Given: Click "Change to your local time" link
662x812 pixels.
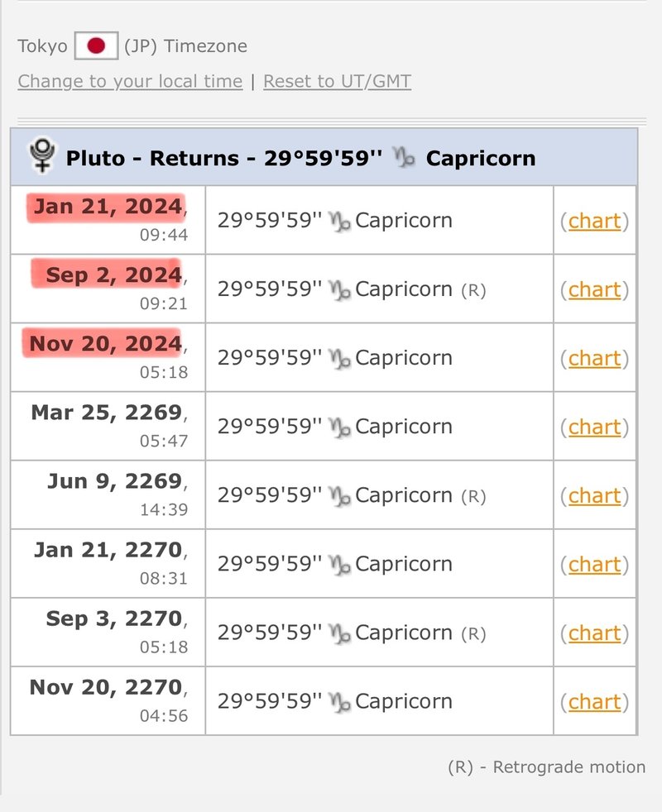Looking at the screenshot, I should point(130,81).
